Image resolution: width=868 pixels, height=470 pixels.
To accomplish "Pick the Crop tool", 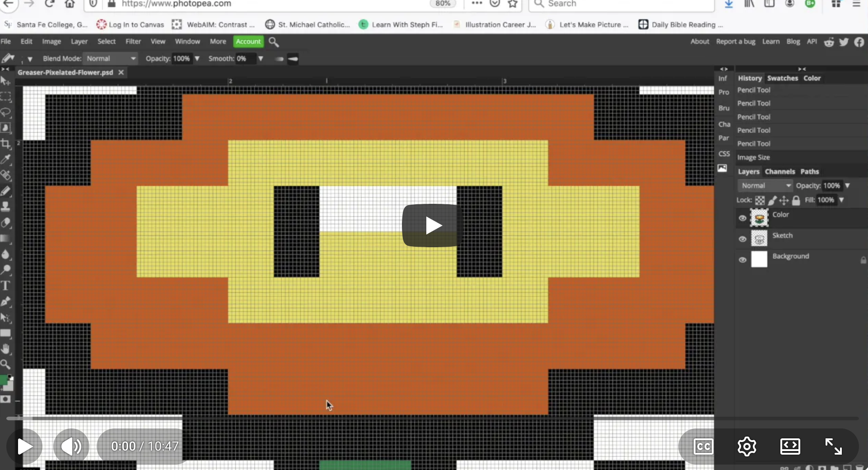I will pos(5,144).
